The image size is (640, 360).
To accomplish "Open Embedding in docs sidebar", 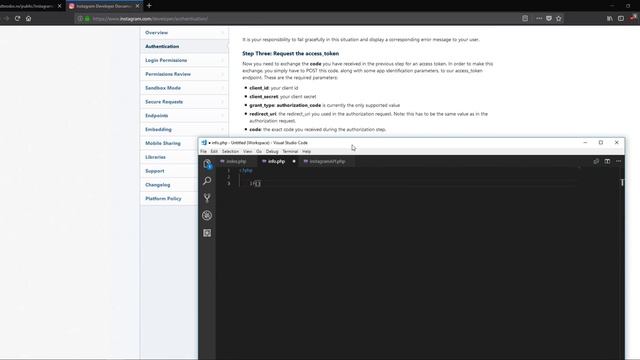I will coord(158,130).
